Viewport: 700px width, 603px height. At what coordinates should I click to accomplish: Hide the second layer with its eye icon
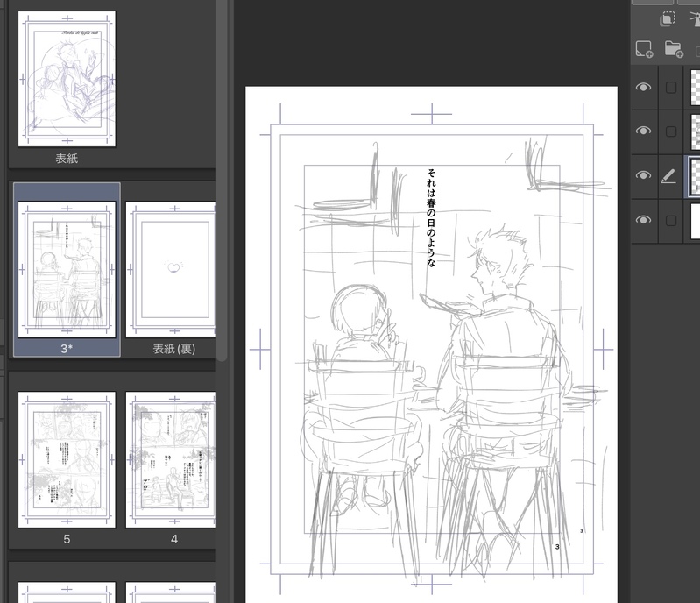[643, 131]
